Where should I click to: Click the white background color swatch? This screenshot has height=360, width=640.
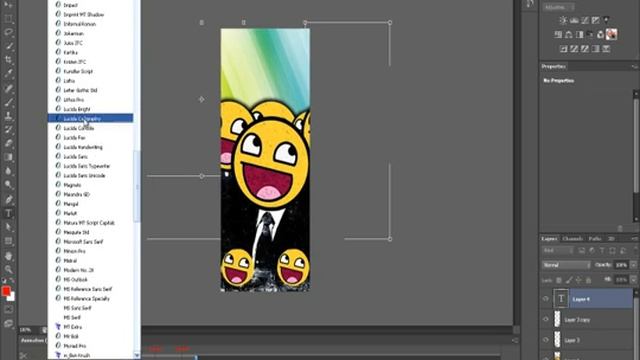pyautogui.click(x=11, y=297)
